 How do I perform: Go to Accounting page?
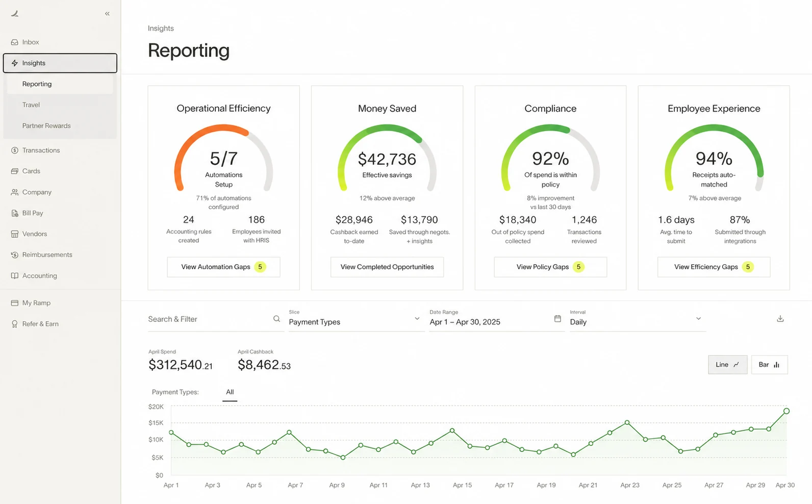[x=60, y=276]
